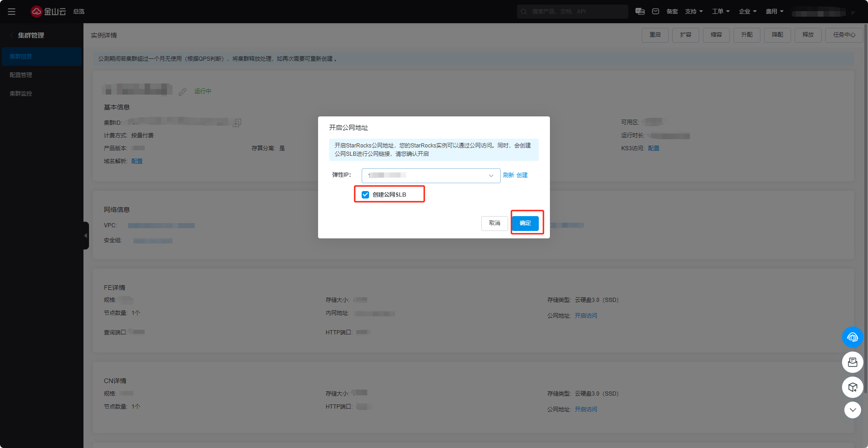Viewport: 868px width, 448px height.
Task: Copy the 集群ID with the copy icon
Action: pos(237,122)
